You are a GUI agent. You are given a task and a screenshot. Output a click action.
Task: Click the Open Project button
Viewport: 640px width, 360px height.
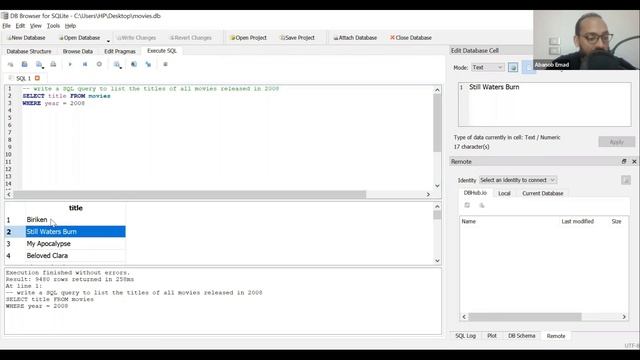pos(249,38)
